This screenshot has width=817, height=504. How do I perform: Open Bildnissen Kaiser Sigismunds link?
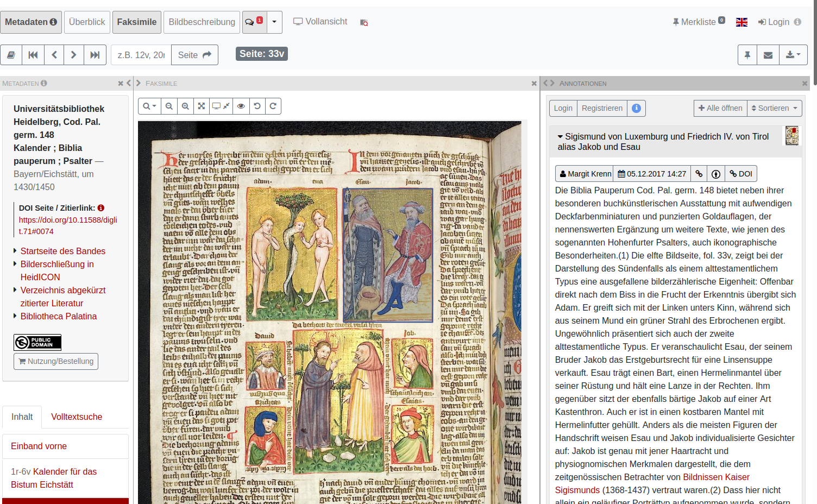(x=652, y=483)
